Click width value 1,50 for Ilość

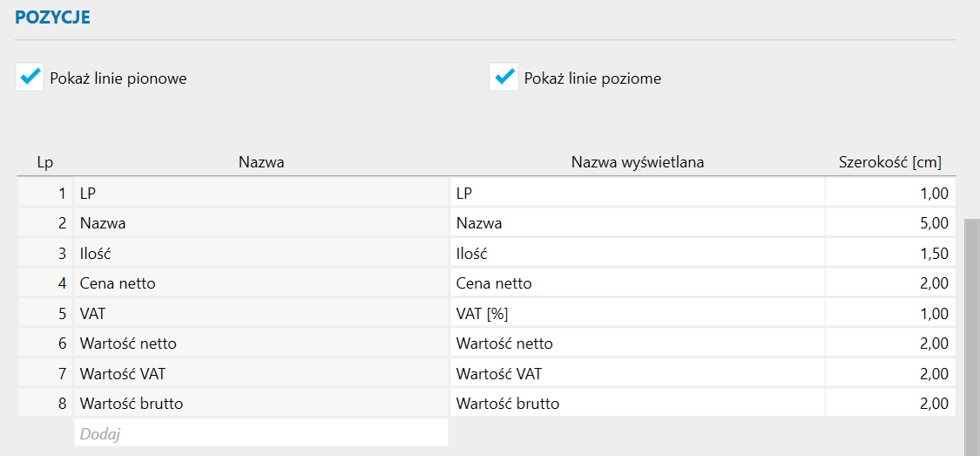pos(889,254)
